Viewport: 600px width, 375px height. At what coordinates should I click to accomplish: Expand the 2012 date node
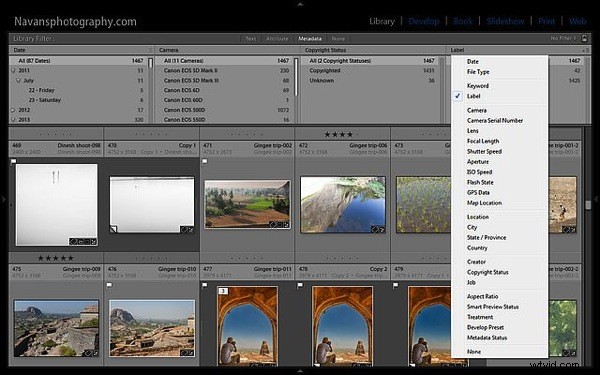[x=13, y=110]
